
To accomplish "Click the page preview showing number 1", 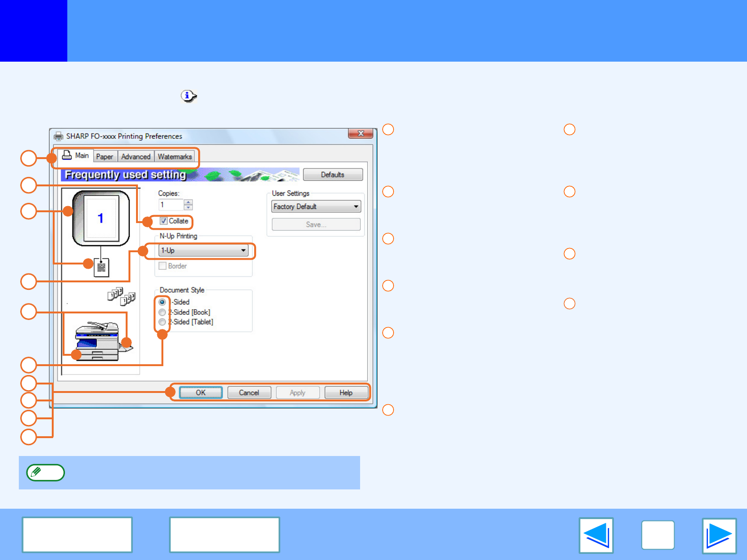I will click(x=101, y=218).
